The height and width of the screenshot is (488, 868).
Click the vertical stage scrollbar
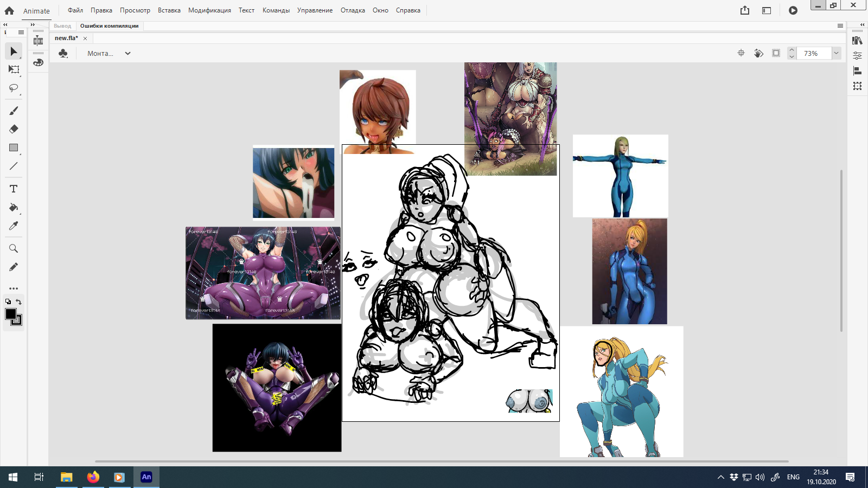coord(841,251)
